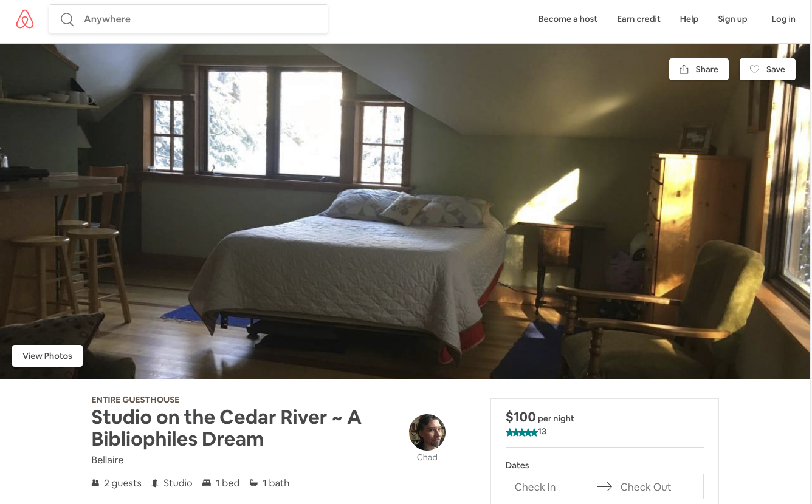Open the Help menu item
The height and width of the screenshot is (504, 812).
(x=689, y=19)
